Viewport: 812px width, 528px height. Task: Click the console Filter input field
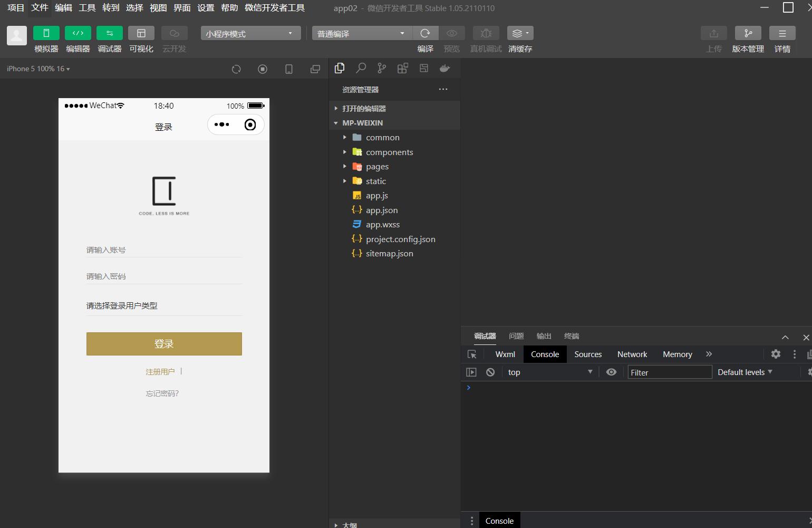tap(670, 372)
